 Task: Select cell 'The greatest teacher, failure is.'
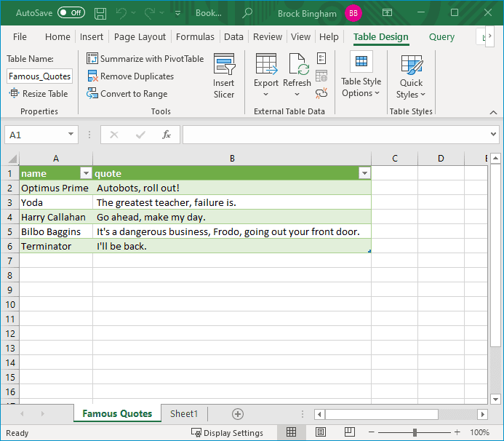tap(232, 202)
